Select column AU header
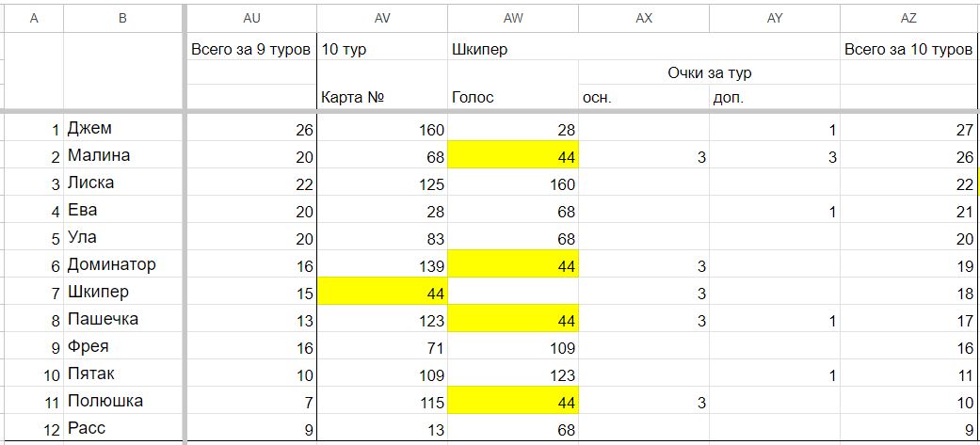980x445 pixels. click(251, 19)
